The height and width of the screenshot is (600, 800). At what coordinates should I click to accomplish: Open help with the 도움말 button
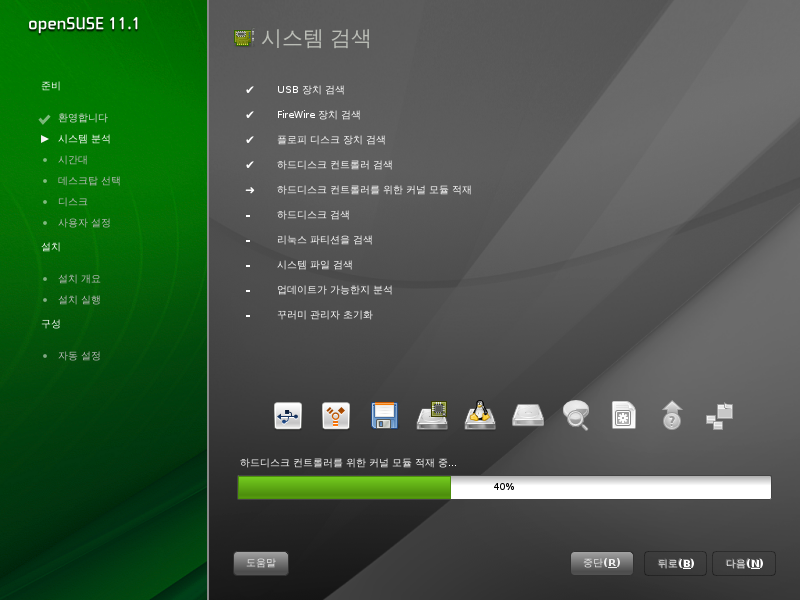click(x=261, y=563)
